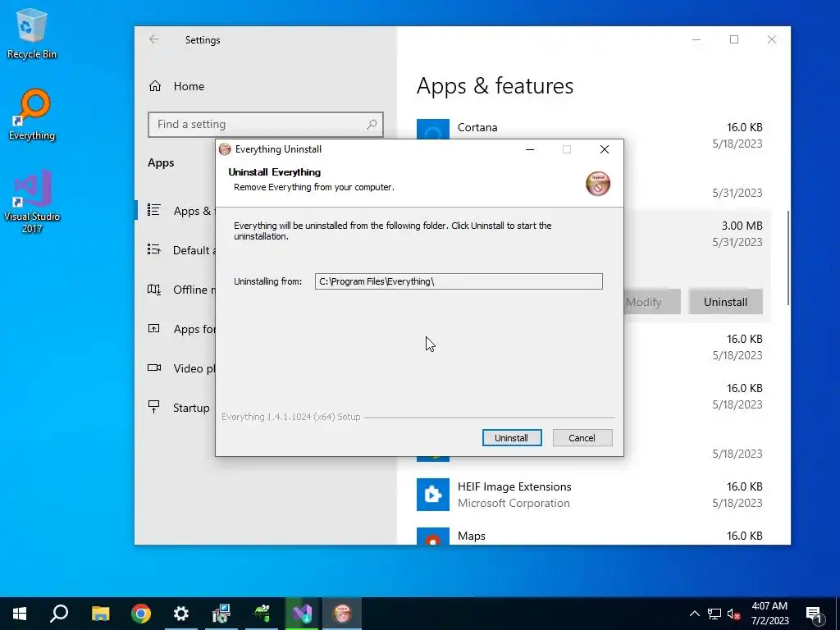Select Apps & features sidebar item
The height and width of the screenshot is (630, 840).
pyautogui.click(x=176, y=211)
